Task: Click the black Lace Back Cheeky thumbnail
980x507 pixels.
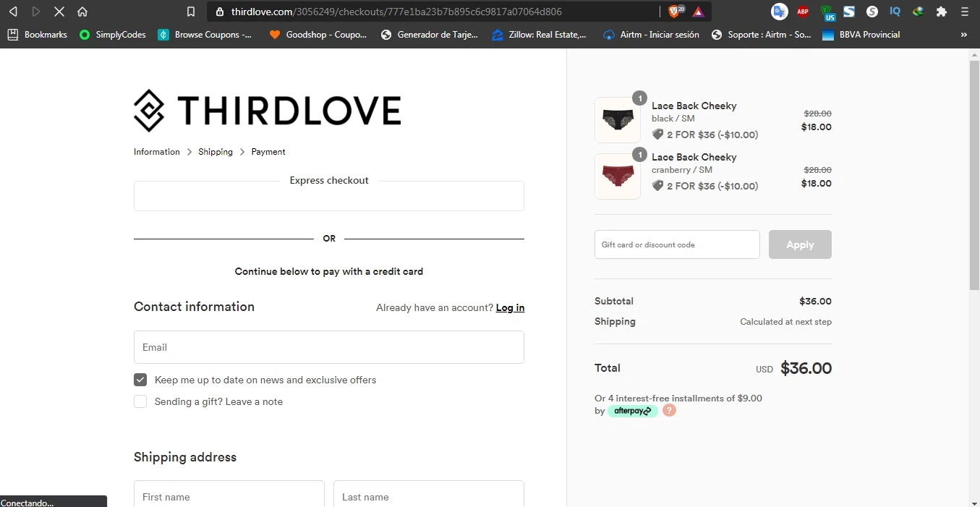Action: [x=618, y=120]
